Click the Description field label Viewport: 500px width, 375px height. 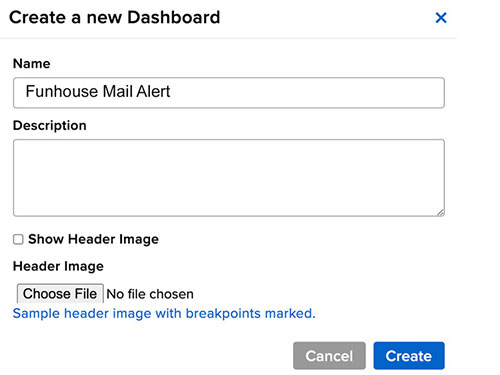click(x=50, y=125)
